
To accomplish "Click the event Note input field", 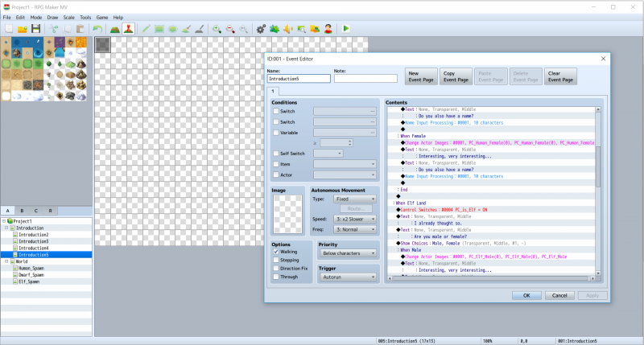I will click(x=365, y=78).
